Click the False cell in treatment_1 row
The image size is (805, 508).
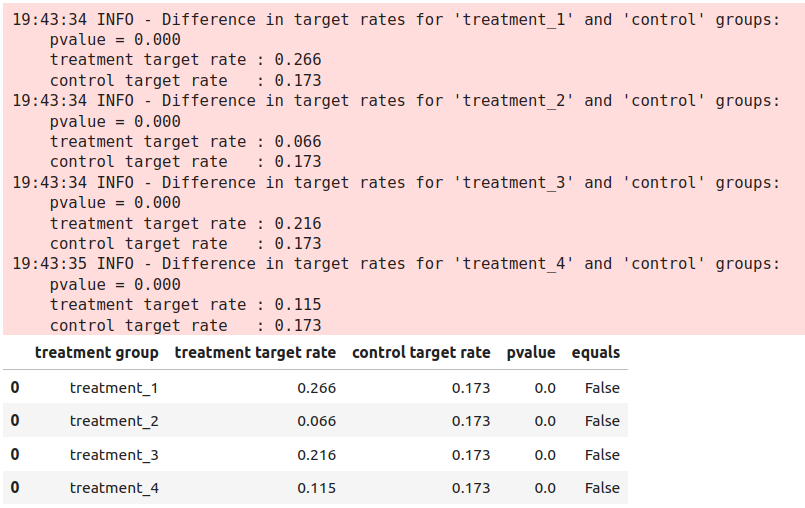[602, 388]
